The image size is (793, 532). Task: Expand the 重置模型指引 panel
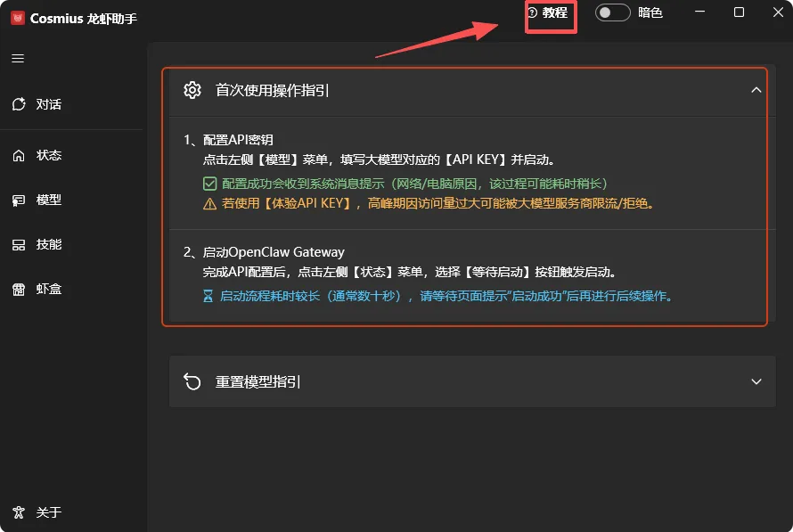pyautogui.click(x=756, y=381)
